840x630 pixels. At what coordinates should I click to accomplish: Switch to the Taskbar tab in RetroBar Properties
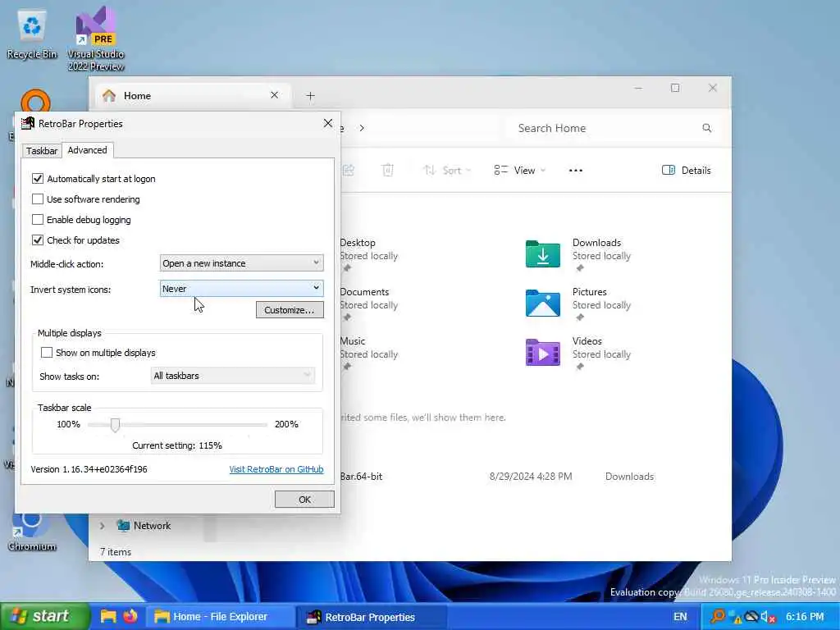42,151
